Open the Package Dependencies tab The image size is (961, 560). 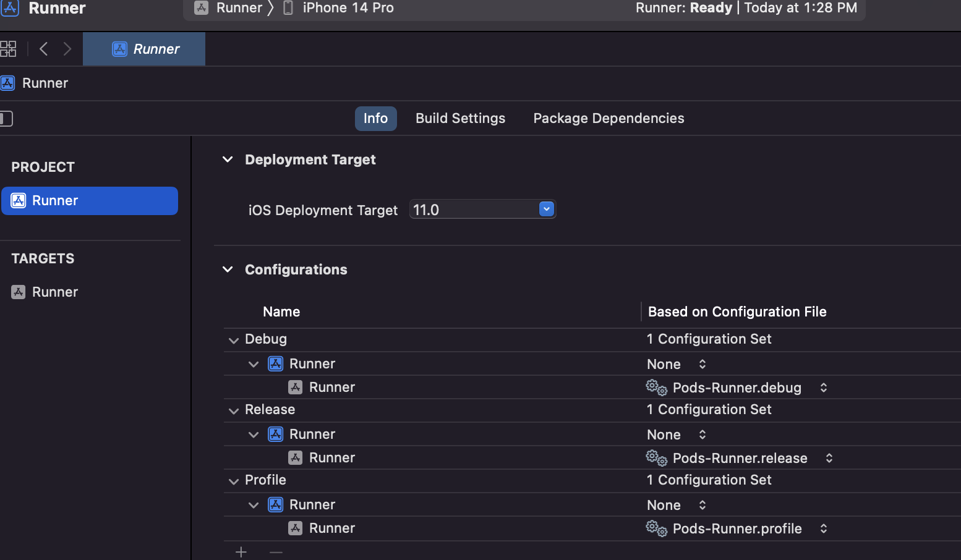(x=609, y=118)
